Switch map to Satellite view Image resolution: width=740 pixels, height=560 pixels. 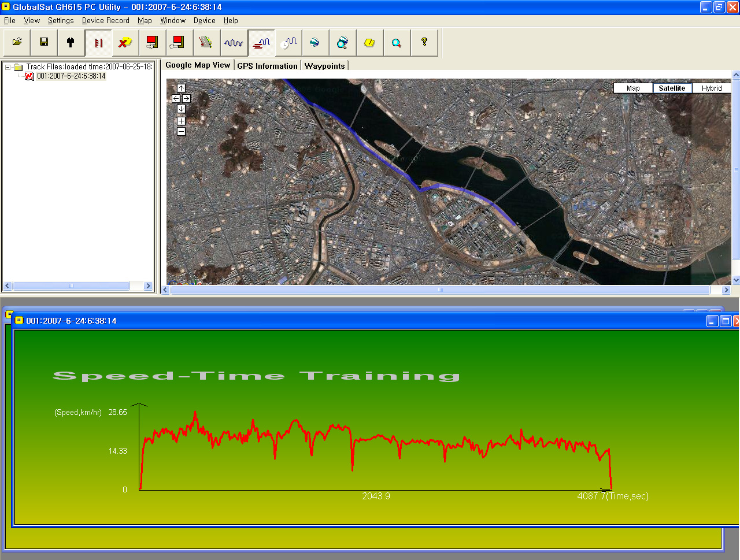672,88
